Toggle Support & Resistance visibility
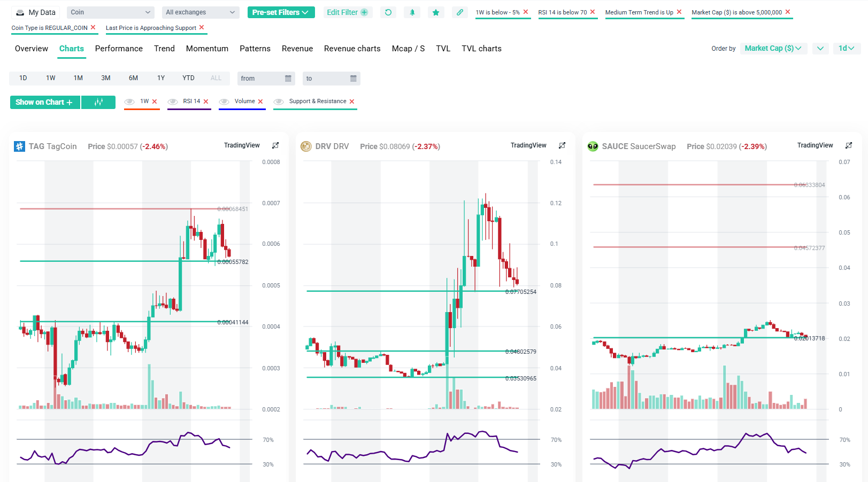Viewport: 868px width, 482px height. click(x=279, y=102)
